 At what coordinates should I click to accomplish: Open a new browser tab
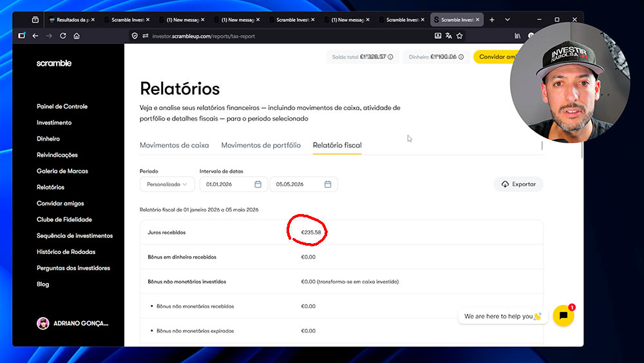click(492, 20)
